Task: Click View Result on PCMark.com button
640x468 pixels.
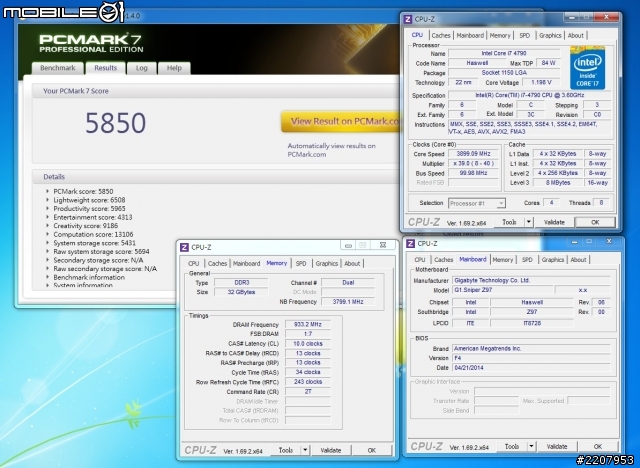Action: [x=341, y=121]
